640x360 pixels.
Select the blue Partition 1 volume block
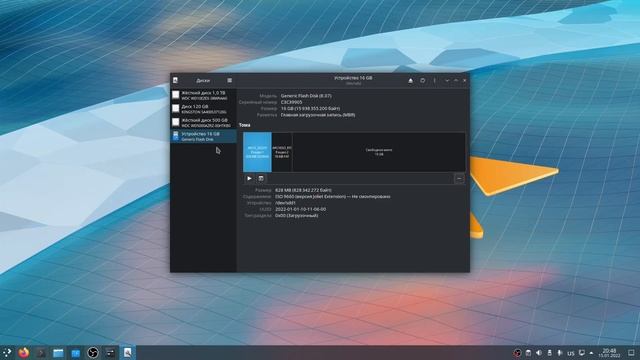pyautogui.click(x=257, y=152)
